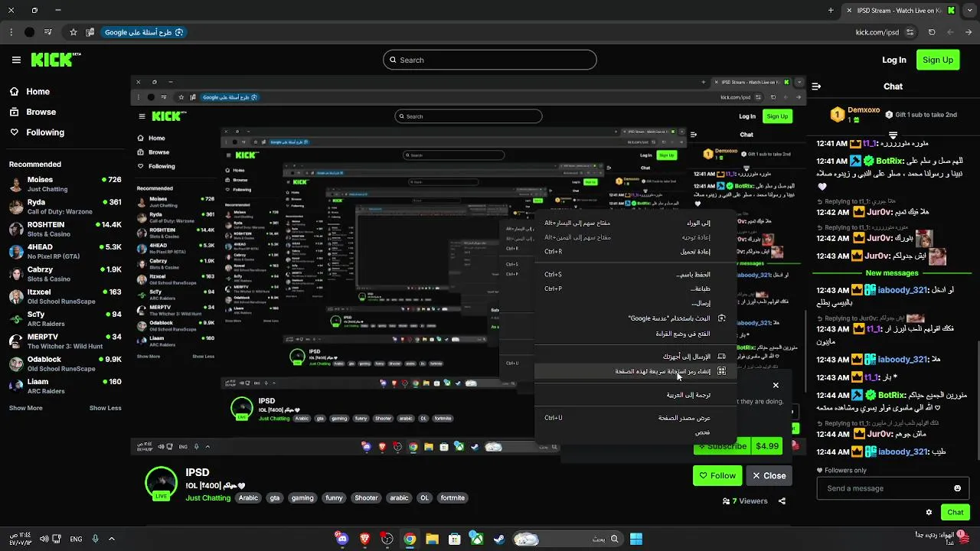Bookmark this page with star icon

[x=73, y=32]
